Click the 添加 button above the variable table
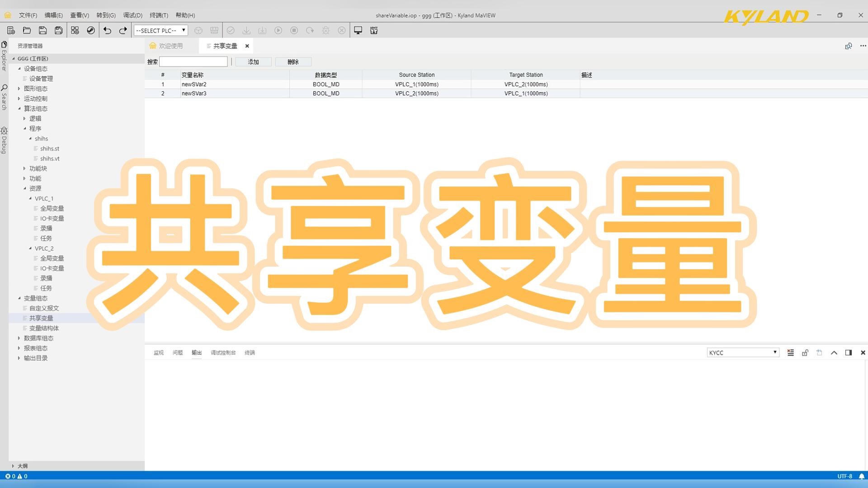Screen dimensions: 868x488 (x=253, y=61)
